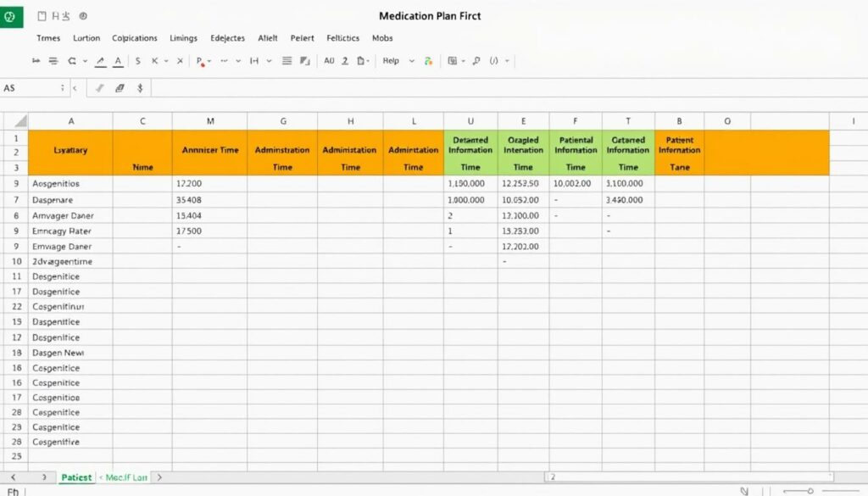Open the Mobs menu
Image resolution: width=868 pixels, height=496 pixels.
[x=382, y=38]
